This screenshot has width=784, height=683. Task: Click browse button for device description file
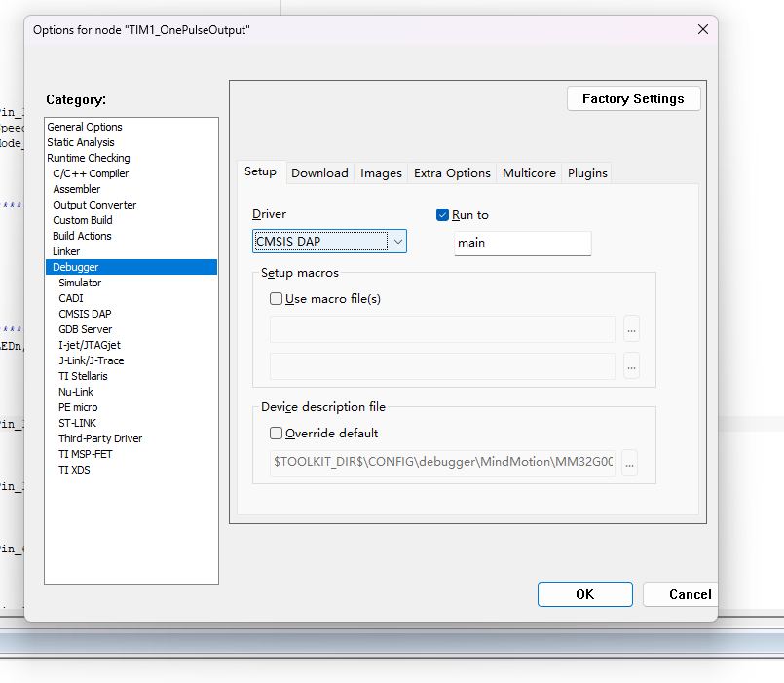[x=630, y=464]
